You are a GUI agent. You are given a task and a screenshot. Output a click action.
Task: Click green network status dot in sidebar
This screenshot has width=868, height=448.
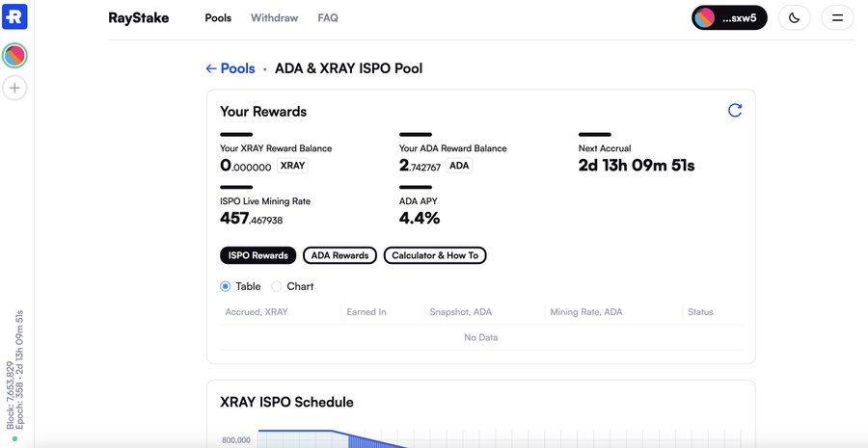click(14, 438)
